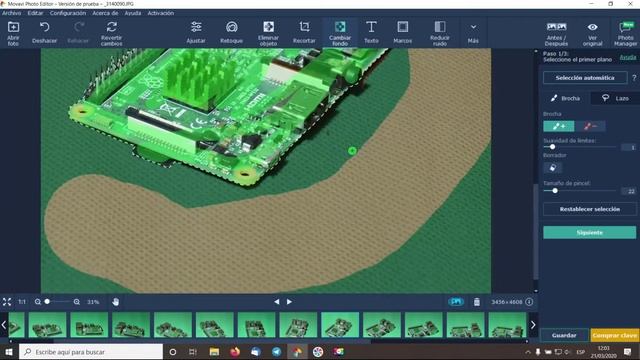The width and height of the screenshot is (640, 360).
Task: Expand the Más tools dropdown
Action: pyautogui.click(x=473, y=33)
